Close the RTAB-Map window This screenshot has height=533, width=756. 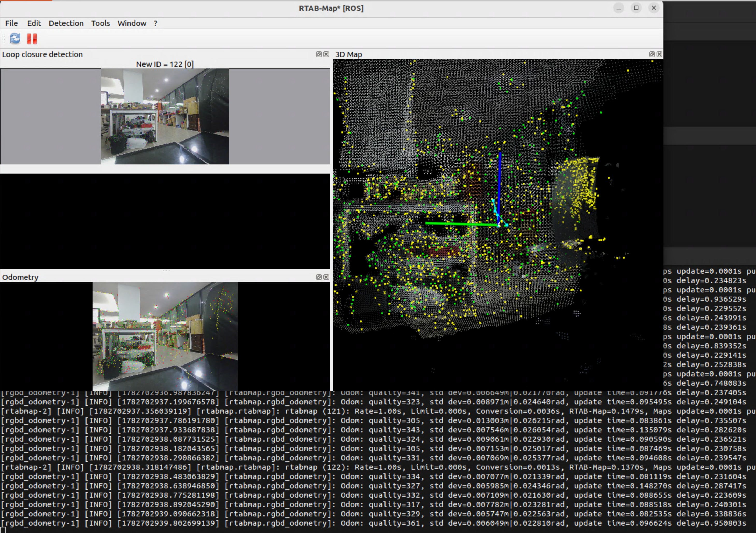click(x=654, y=8)
